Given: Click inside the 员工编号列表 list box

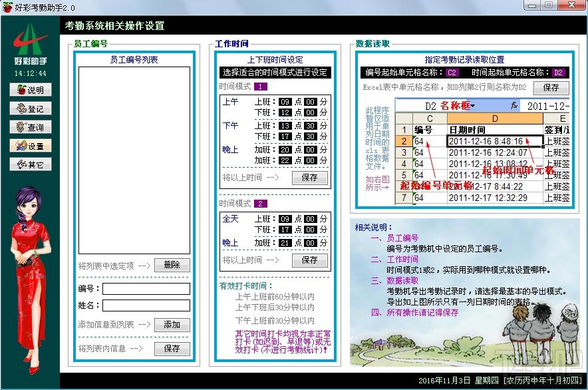Looking at the screenshot, I should (x=134, y=160).
